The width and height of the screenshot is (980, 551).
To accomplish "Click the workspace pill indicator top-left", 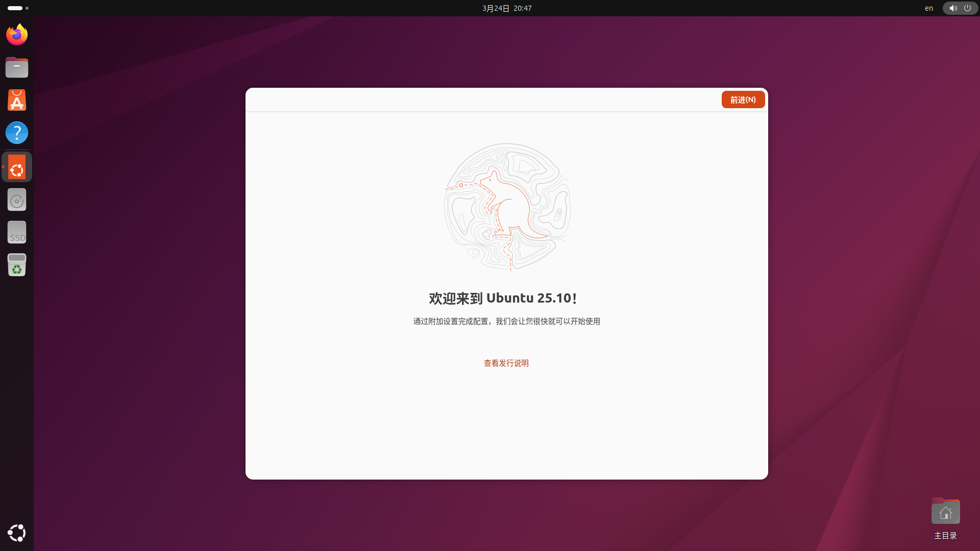I will coord(15,8).
